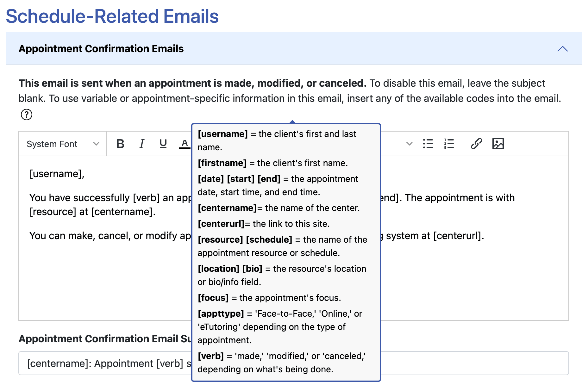The width and height of the screenshot is (588, 391).
Task: Click the [username] greeting line in the editor
Action: [56, 174]
